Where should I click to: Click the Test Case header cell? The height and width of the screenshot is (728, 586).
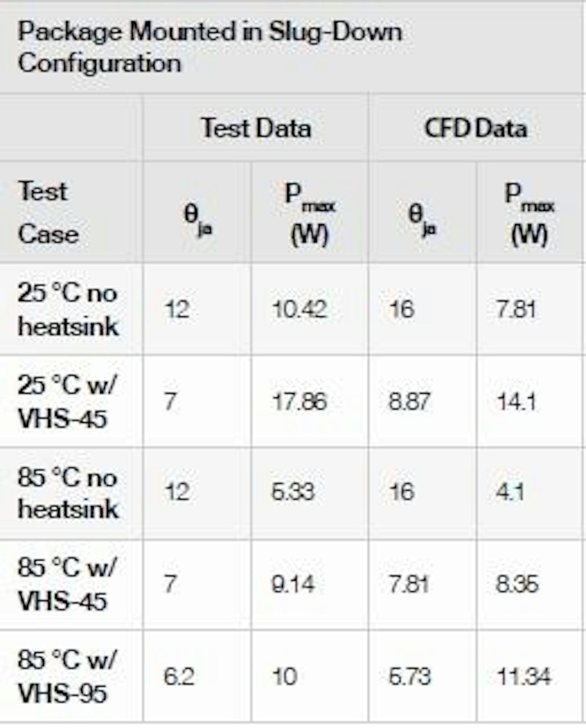(x=48, y=212)
